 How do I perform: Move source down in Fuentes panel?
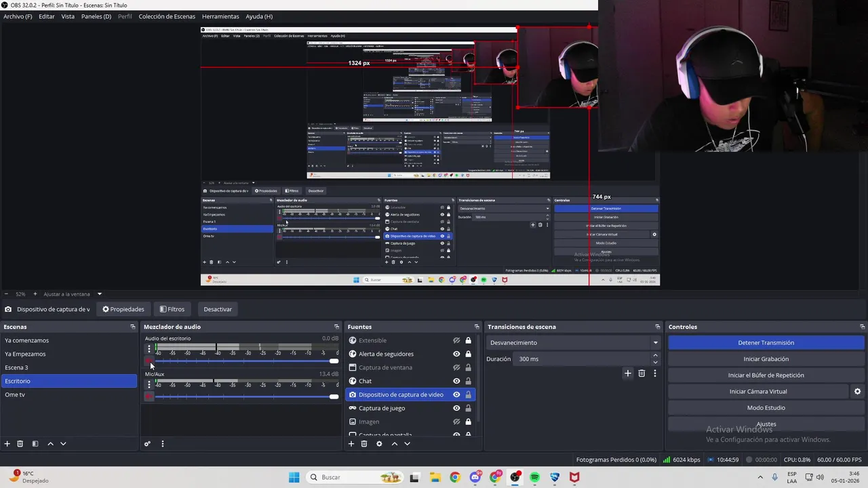407,444
